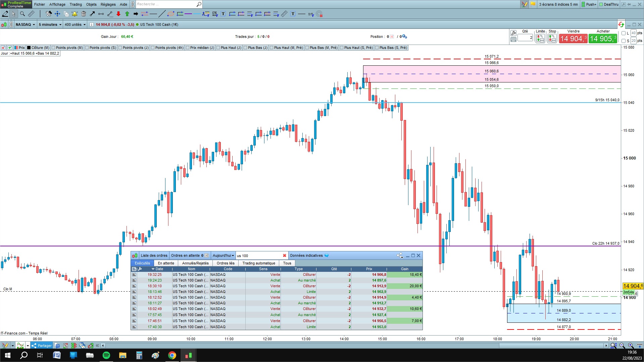Enable the Prix médian (J) checkbox

click(188, 48)
